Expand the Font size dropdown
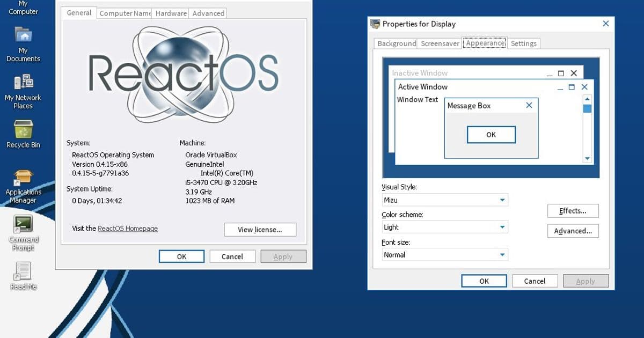644x338 pixels. (503, 254)
